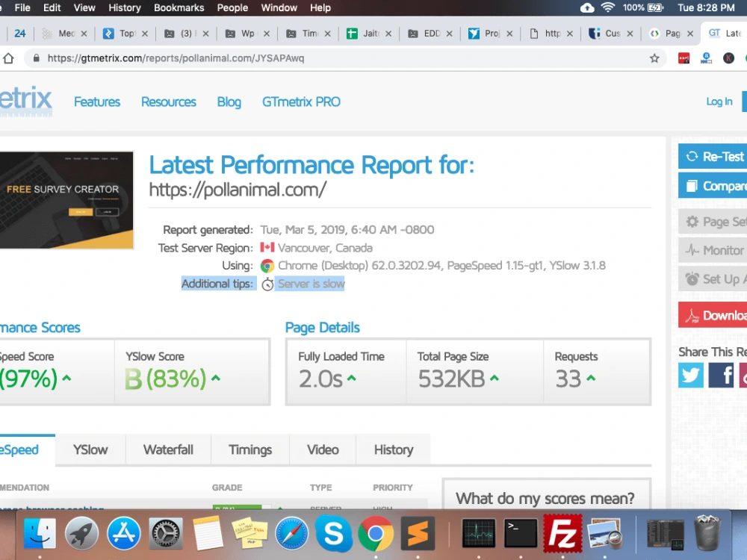
Task: Switch to the Proj browser tab
Action: point(492,34)
